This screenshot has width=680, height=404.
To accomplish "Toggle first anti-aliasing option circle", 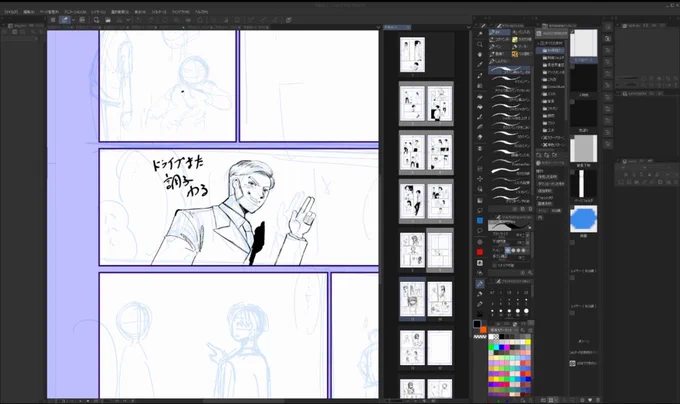I will [508, 250].
